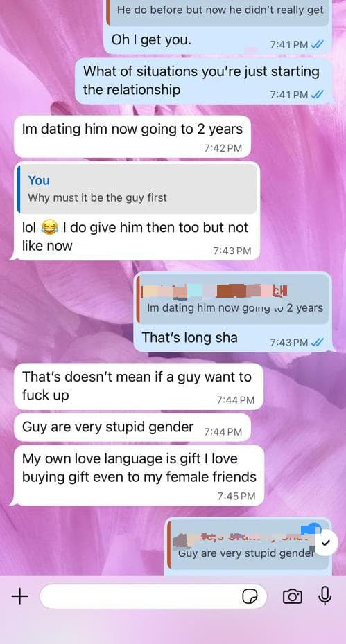Tap quoted 'Im dating him now' reply preview
This screenshot has width=346, height=644.
232,298
